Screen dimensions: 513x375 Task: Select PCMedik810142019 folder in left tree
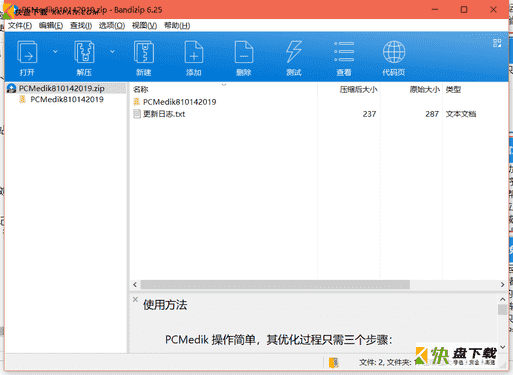tap(67, 99)
